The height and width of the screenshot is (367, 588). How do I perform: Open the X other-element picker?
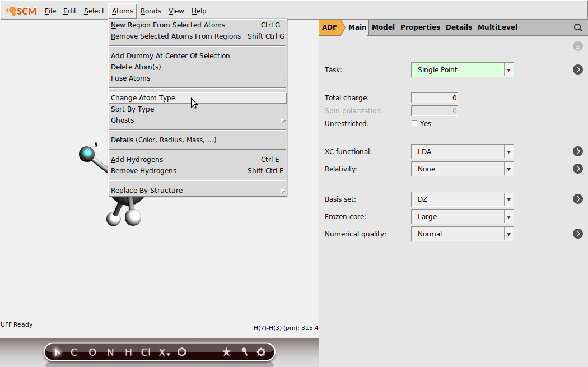[x=164, y=352]
